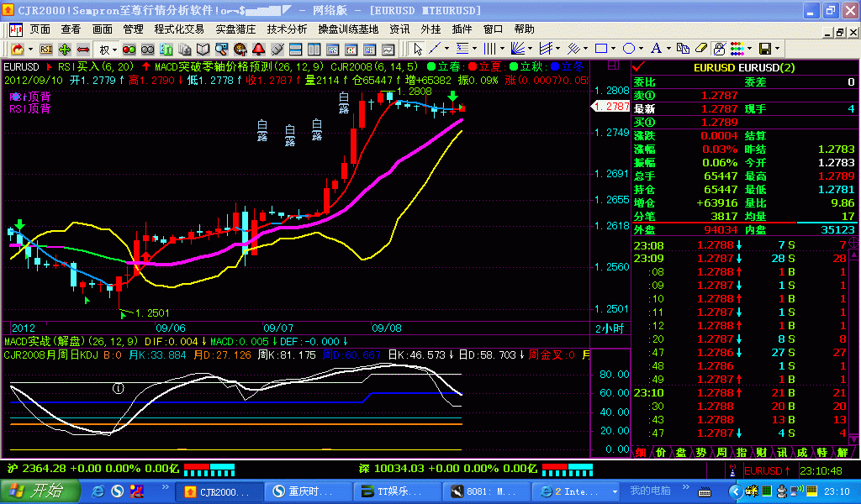Toggle the red checkmark in quote panel header
The image size is (861, 504).
coord(638,67)
